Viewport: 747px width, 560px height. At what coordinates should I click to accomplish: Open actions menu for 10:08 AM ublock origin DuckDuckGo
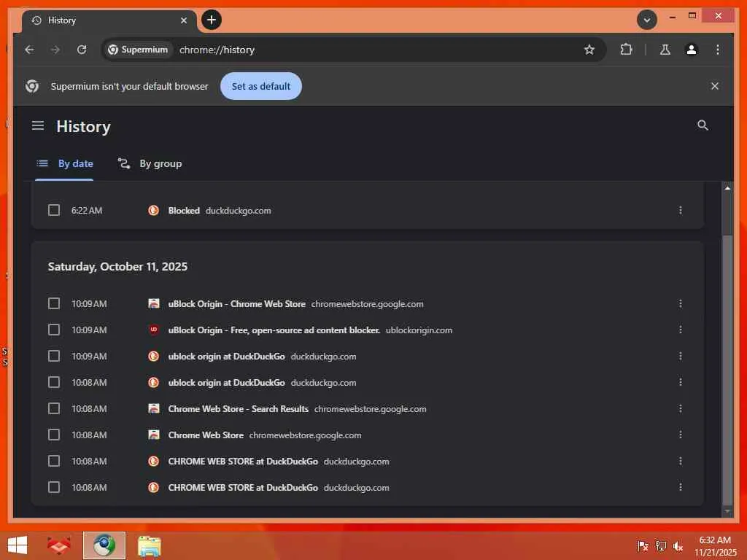point(681,382)
